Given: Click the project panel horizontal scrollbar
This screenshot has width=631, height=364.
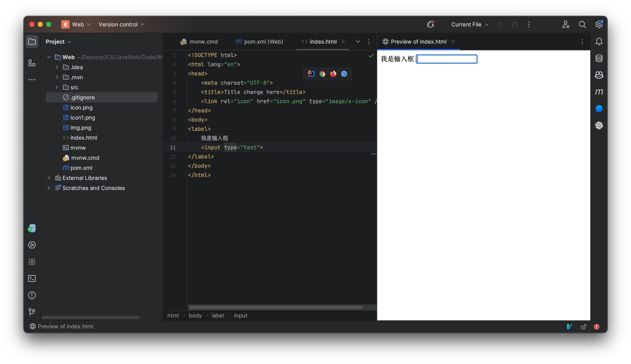Looking at the screenshot, I should tap(91, 317).
